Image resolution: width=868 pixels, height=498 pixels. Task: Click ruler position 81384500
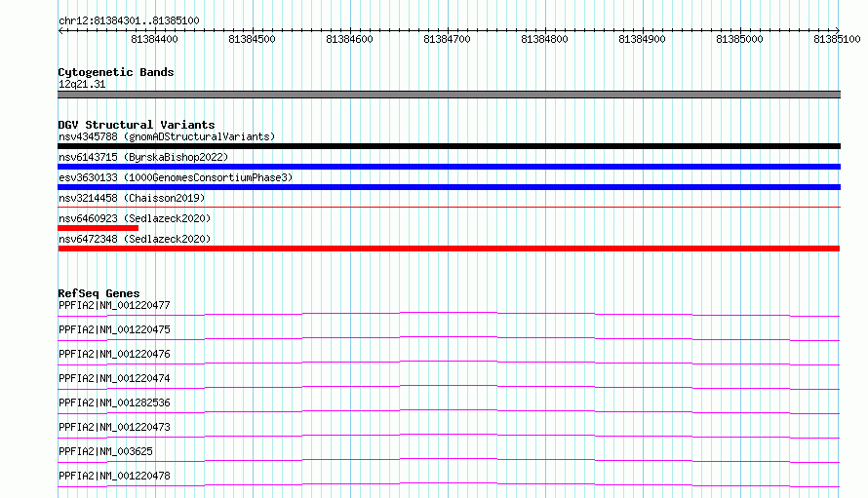point(252,39)
